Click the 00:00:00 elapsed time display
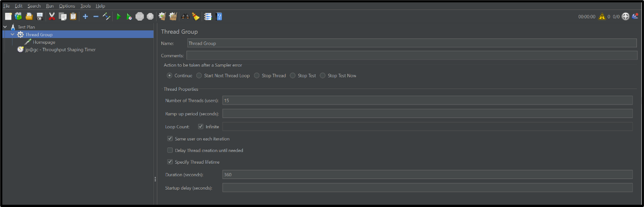This screenshot has width=644, height=207. click(x=587, y=17)
